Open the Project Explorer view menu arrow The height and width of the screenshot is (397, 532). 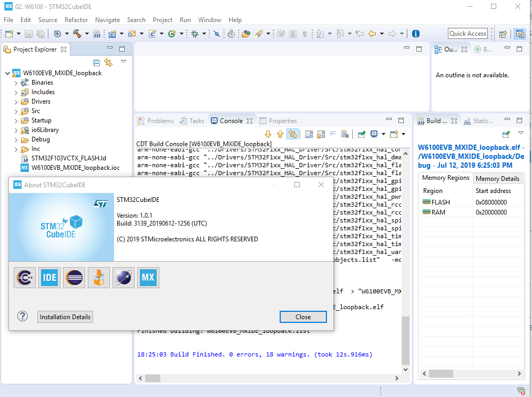coord(124,62)
